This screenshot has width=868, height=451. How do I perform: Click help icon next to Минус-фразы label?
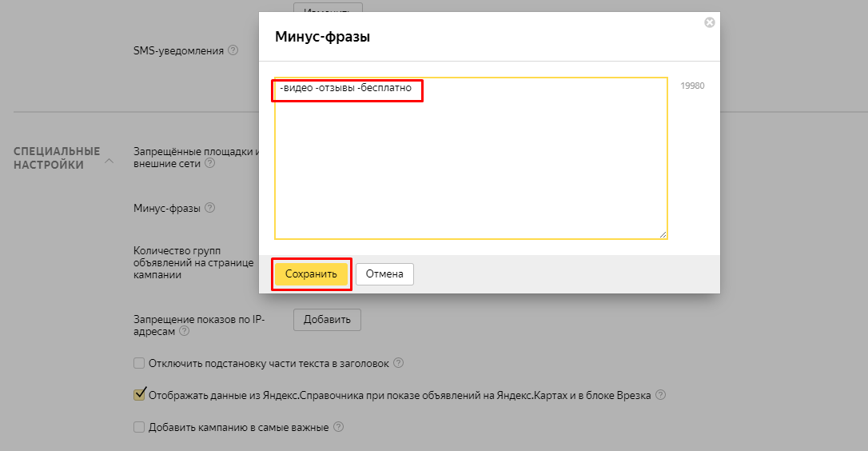click(209, 208)
